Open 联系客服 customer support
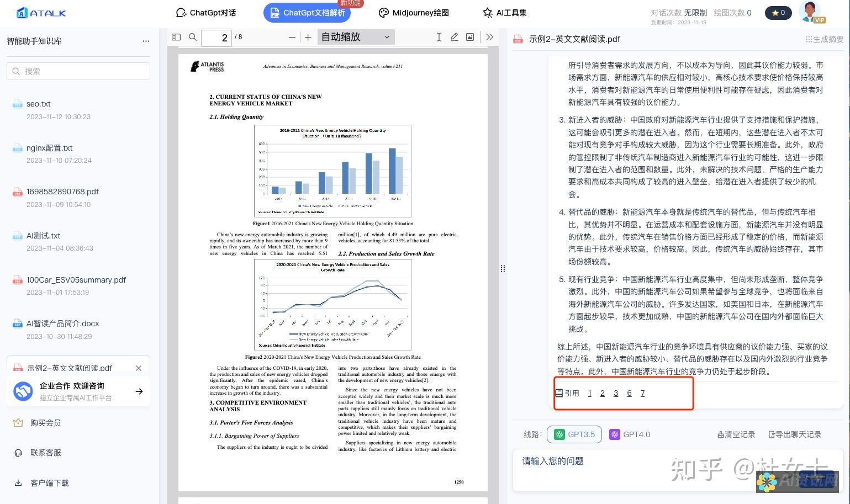This screenshot has width=850, height=504. pyautogui.click(x=45, y=453)
